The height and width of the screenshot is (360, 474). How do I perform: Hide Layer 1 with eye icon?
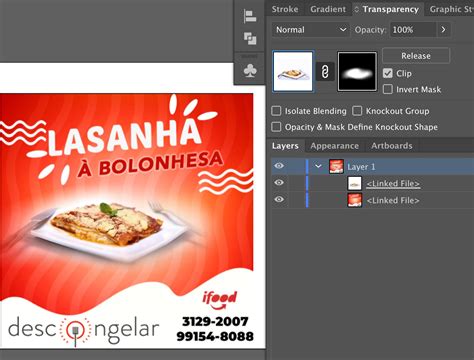(279, 166)
